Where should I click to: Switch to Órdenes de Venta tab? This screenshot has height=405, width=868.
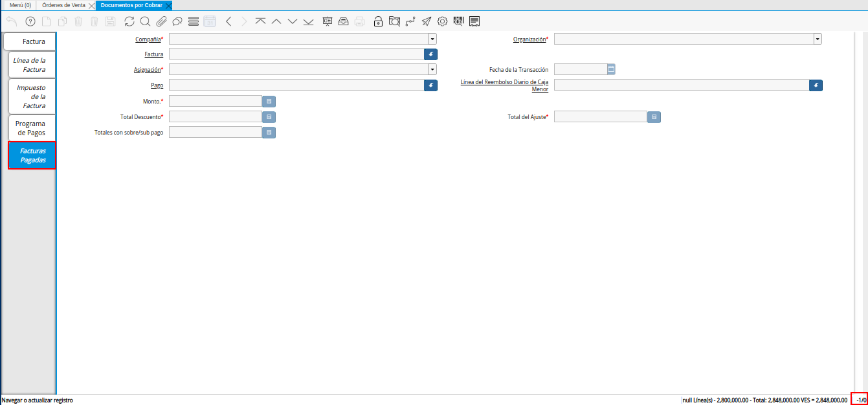pyautogui.click(x=63, y=5)
